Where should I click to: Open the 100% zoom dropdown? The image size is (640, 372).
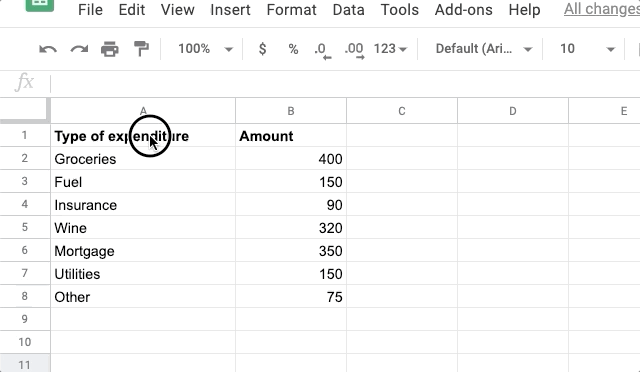tap(205, 49)
